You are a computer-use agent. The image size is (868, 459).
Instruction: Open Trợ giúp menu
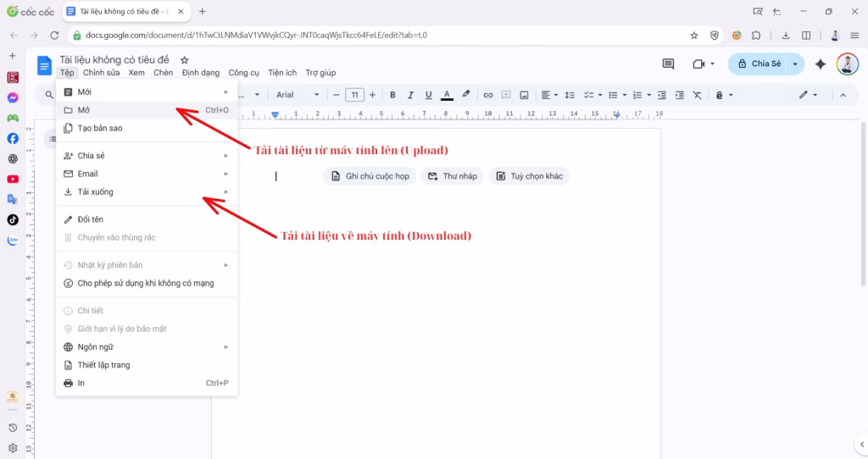click(320, 73)
